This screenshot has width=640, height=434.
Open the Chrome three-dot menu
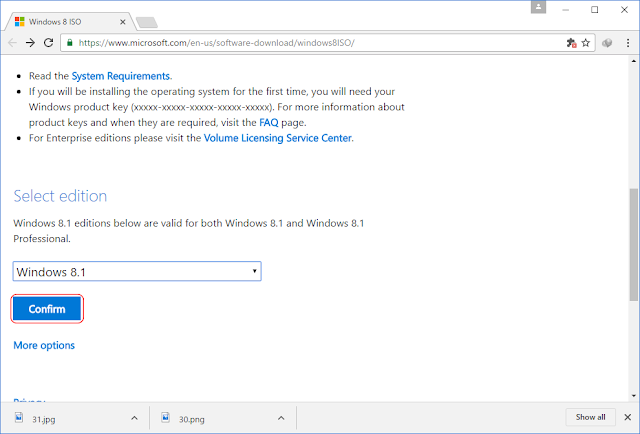pyautogui.click(x=628, y=43)
